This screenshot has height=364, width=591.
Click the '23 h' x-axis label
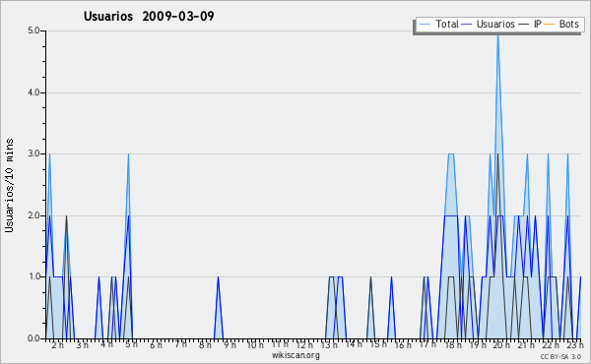pos(575,345)
